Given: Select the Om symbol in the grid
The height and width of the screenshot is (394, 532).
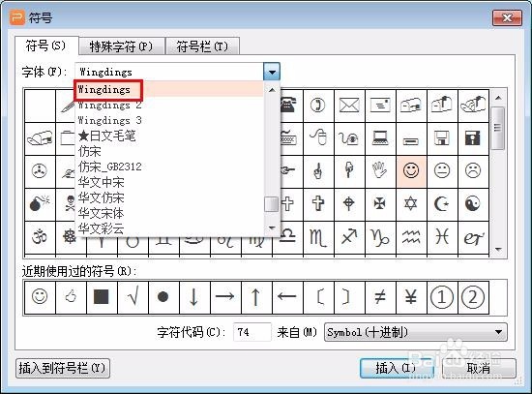Looking at the screenshot, I should tap(40, 237).
